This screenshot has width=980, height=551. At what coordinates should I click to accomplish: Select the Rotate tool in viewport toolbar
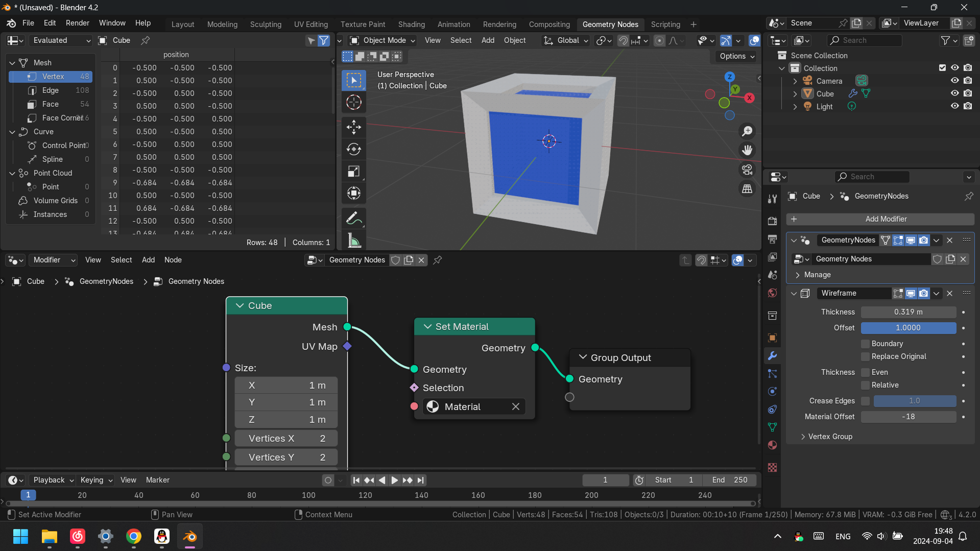[353, 149]
